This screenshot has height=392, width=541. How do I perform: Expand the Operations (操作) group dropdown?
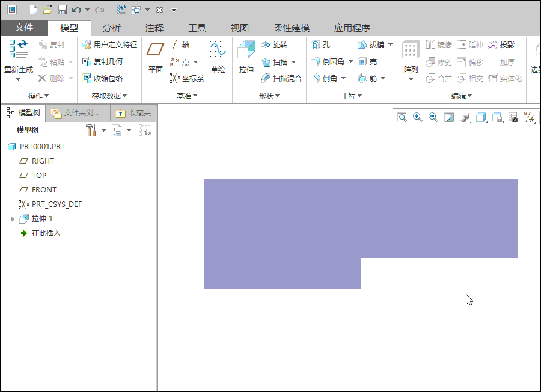click(x=38, y=96)
